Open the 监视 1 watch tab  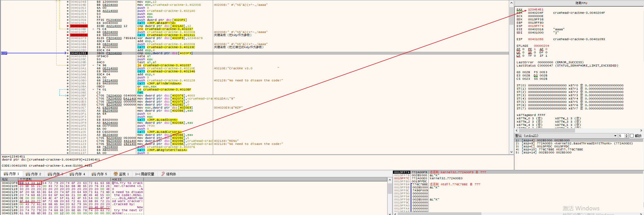[x=121, y=174]
